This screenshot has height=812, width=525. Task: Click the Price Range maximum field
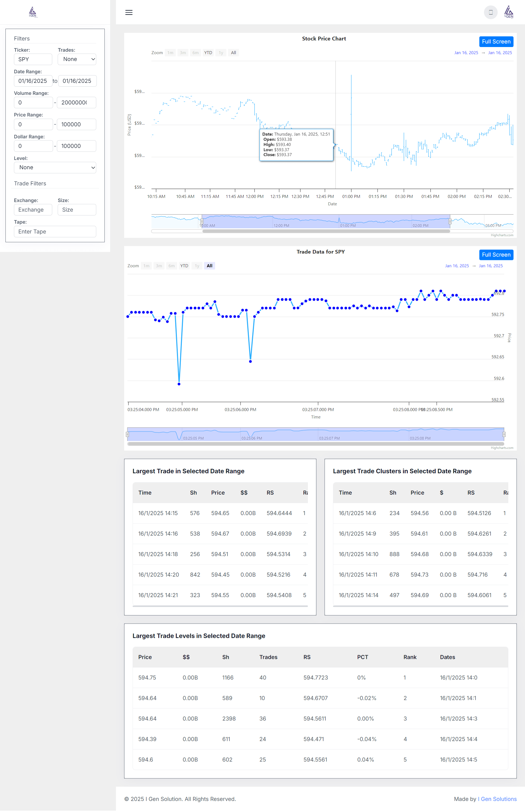(x=76, y=124)
